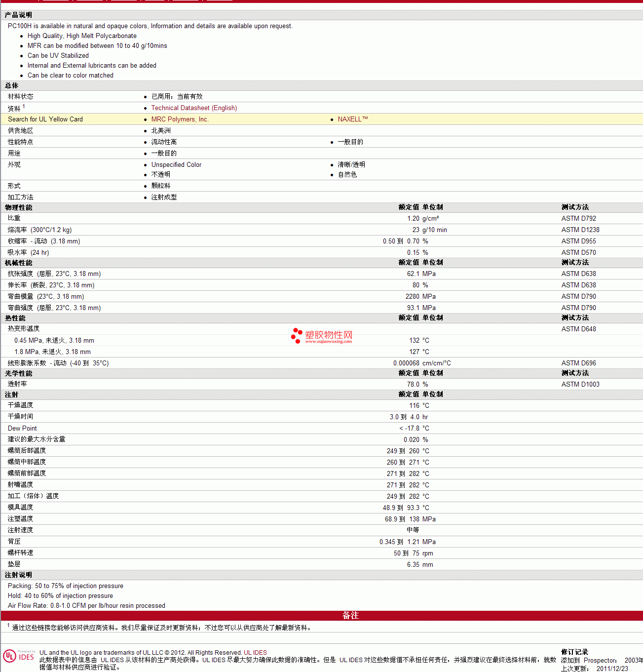
Task: Click the 流动性高 feature entry
Action: [x=164, y=142]
